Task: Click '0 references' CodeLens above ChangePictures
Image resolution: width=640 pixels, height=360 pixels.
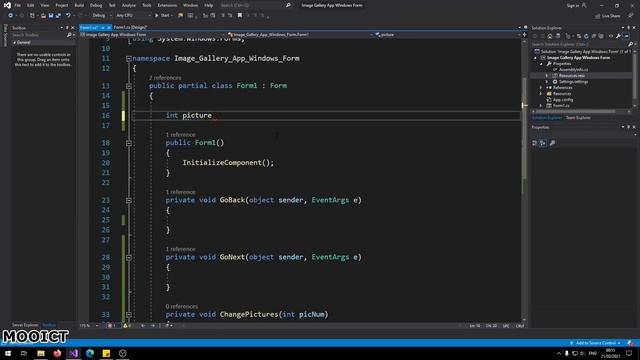Action: click(182, 306)
